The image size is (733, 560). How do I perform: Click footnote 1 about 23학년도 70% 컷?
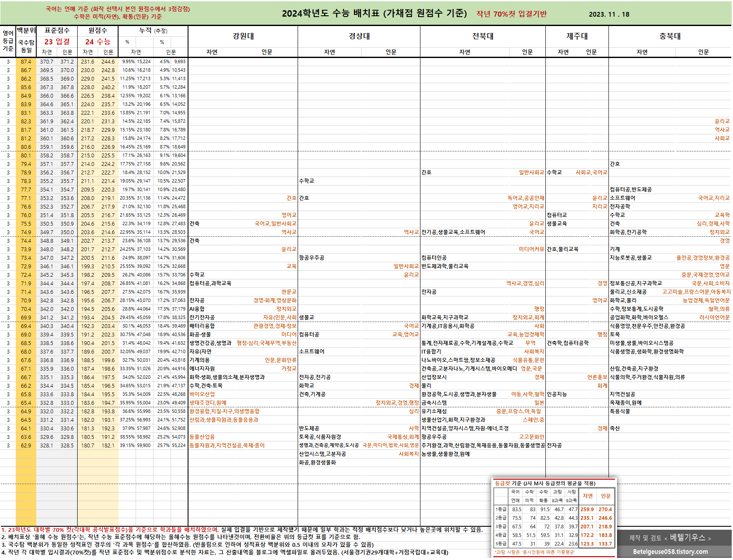[242, 530]
